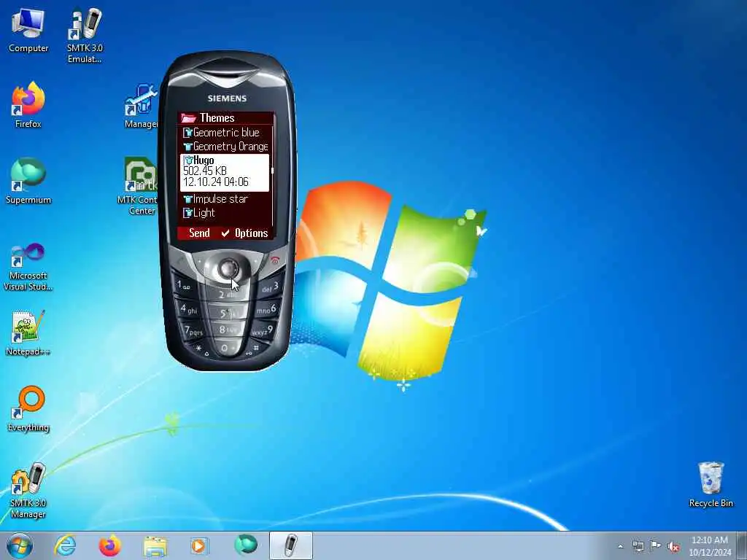Screen dimensions: 747x560
Task: Click the Send softkey label
Action: [x=199, y=233]
